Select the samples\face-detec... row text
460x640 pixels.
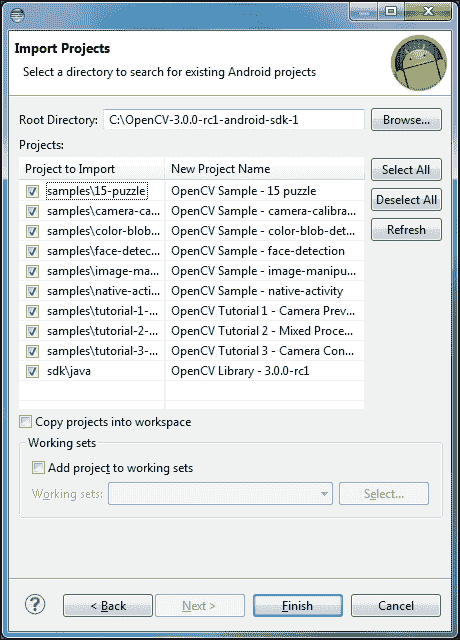coord(103,251)
